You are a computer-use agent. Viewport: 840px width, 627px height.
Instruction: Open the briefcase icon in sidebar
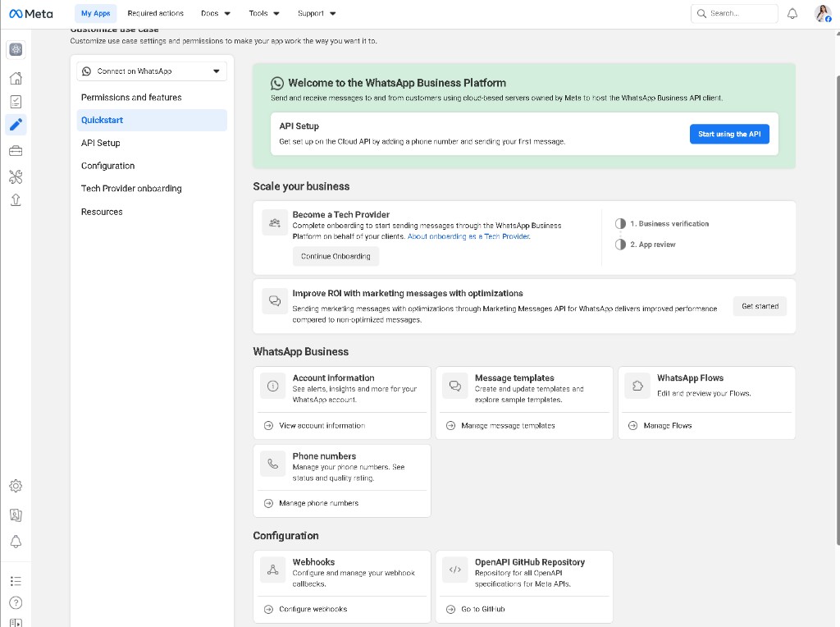coord(16,150)
